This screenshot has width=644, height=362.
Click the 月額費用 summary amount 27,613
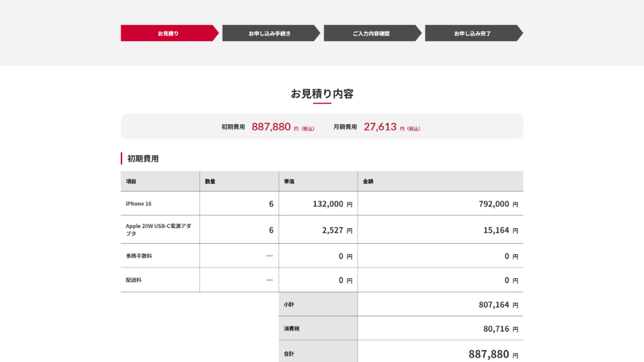[x=380, y=127]
